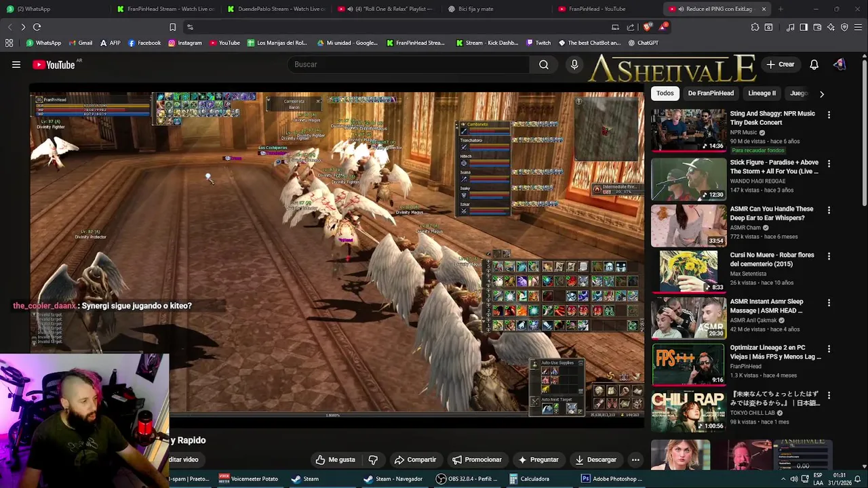This screenshot has width=868, height=488.
Task: Click the Crear button
Action: pos(780,64)
